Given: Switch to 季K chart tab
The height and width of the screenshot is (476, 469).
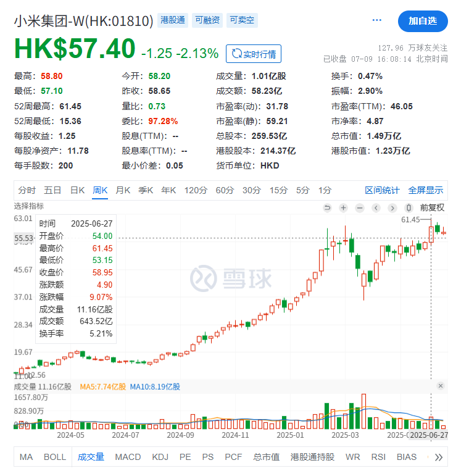Looking at the screenshot, I should coord(146,190).
